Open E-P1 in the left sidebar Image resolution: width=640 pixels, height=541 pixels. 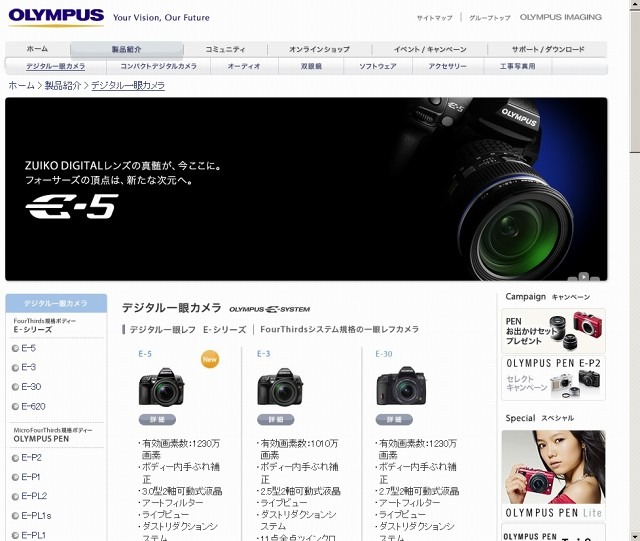point(31,477)
